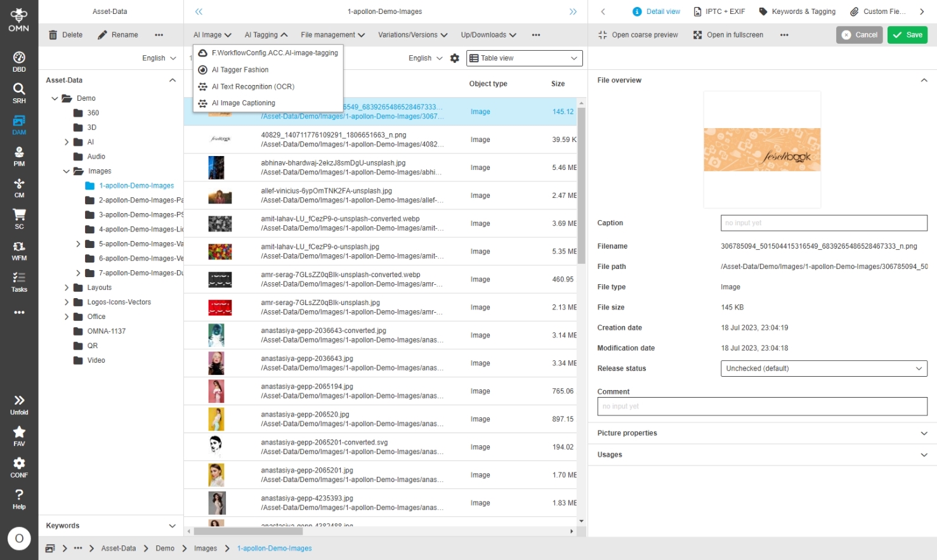Open FAV favorites star icon
The height and width of the screenshot is (560, 937).
(x=19, y=436)
